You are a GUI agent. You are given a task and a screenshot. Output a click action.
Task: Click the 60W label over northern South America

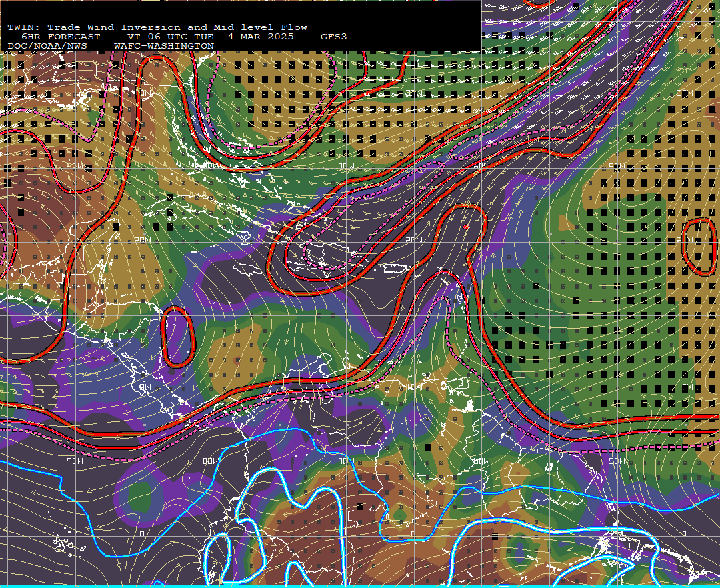[x=481, y=461]
